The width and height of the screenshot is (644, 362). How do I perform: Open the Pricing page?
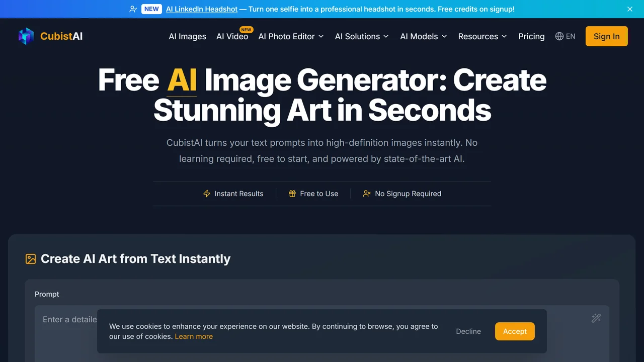pyautogui.click(x=531, y=36)
